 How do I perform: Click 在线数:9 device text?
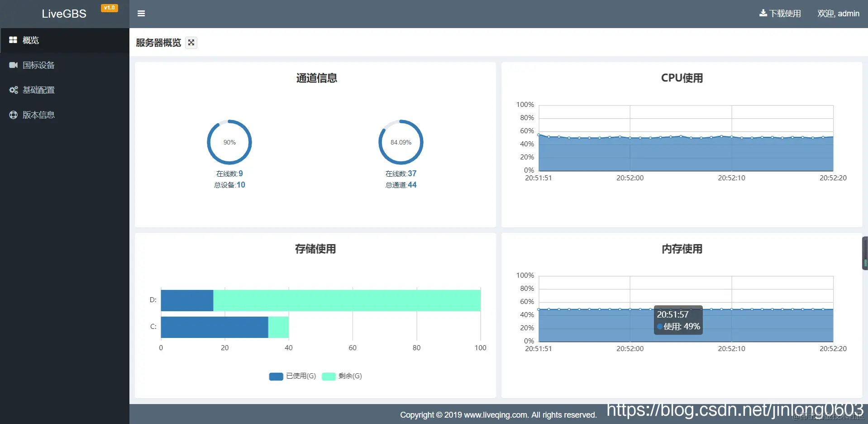point(229,173)
